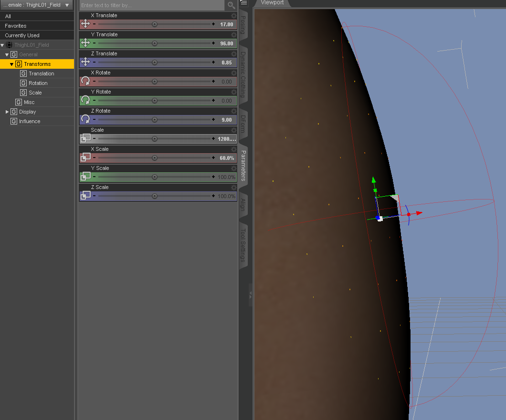Screen dimensions: 506x420
Task: Click the Y Scale icon
Action: click(x=85, y=176)
